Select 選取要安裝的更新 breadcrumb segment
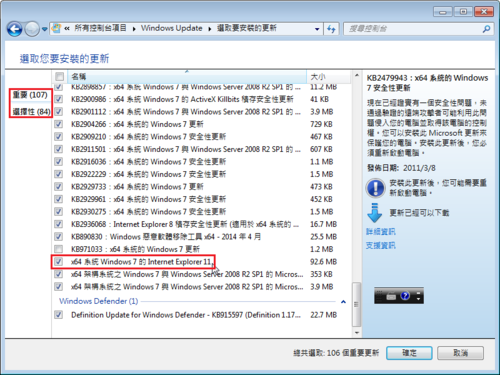This screenshot has width=500, height=375. (247, 28)
